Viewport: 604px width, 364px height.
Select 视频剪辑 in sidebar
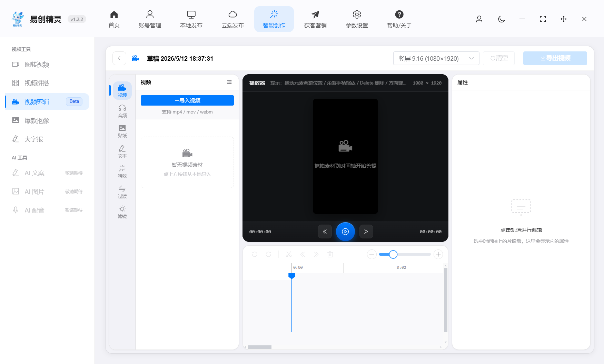point(47,102)
